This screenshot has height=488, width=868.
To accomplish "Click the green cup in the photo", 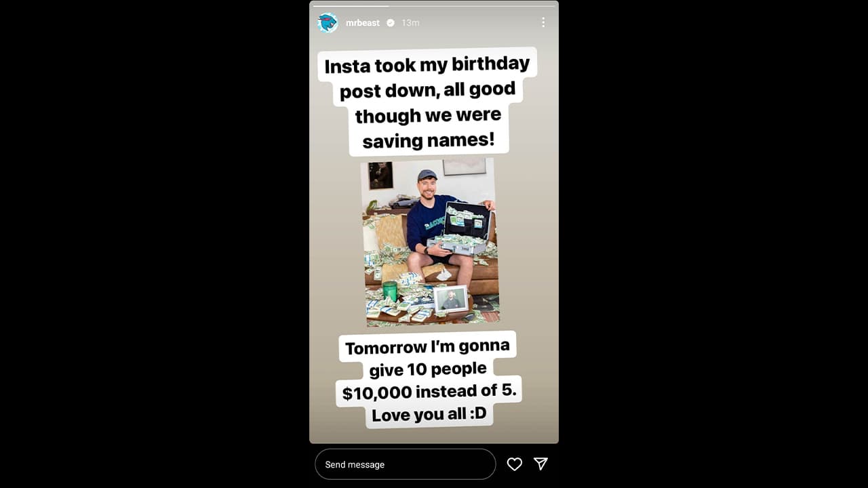I will [389, 291].
